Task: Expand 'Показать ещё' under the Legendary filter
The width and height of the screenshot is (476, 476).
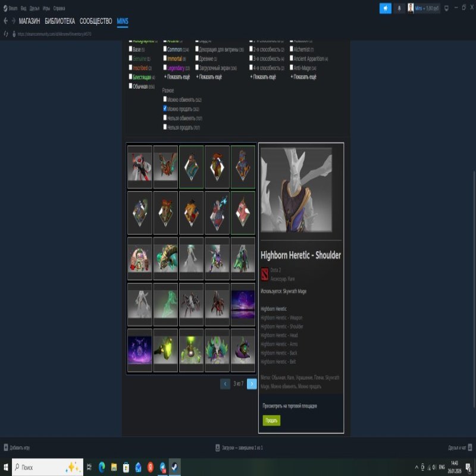Action: point(177,77)
